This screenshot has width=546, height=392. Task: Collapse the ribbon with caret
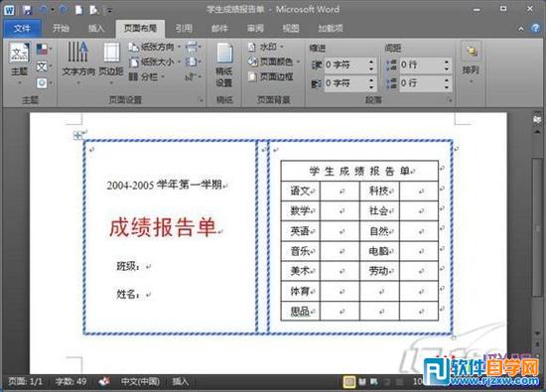coord(521,29)
